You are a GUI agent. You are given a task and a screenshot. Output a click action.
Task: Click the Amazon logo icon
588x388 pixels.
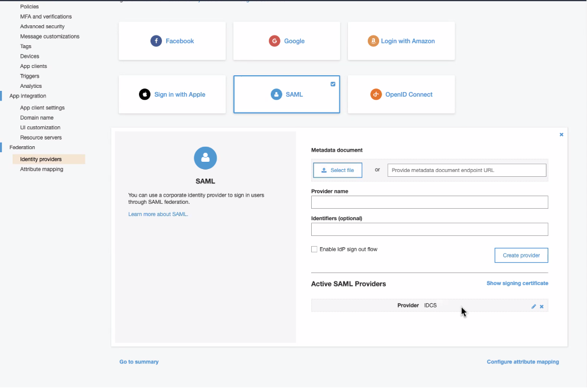point(373,41)
